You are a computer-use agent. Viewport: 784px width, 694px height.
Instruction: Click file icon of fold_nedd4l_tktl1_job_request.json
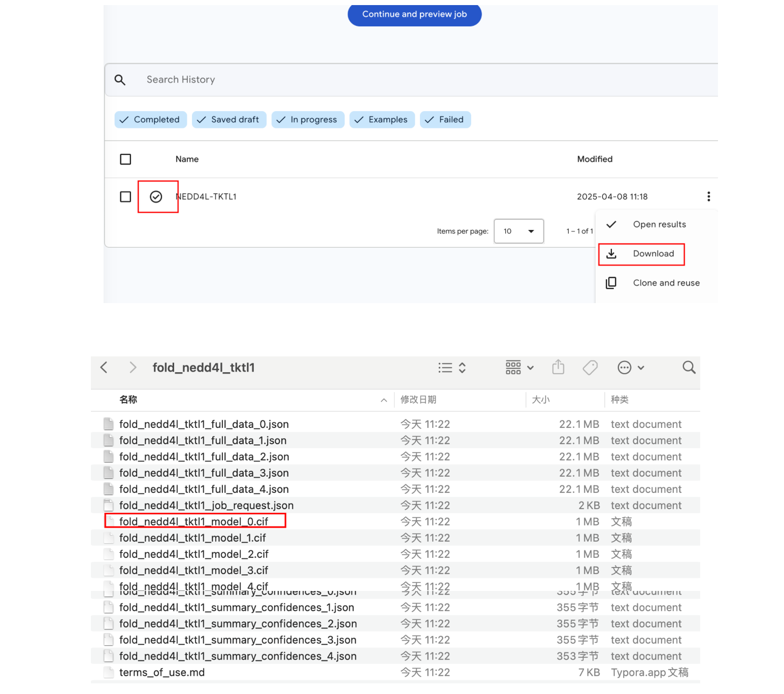click(x=108, y=505)
